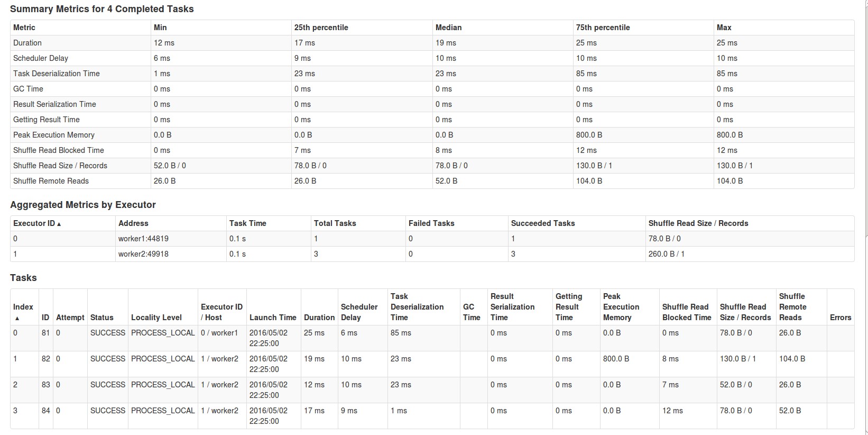This screenshot has width=868, height=435.
Task: Click the 85 ms deserialization cell for task 81
Action: tap(401, 333)
